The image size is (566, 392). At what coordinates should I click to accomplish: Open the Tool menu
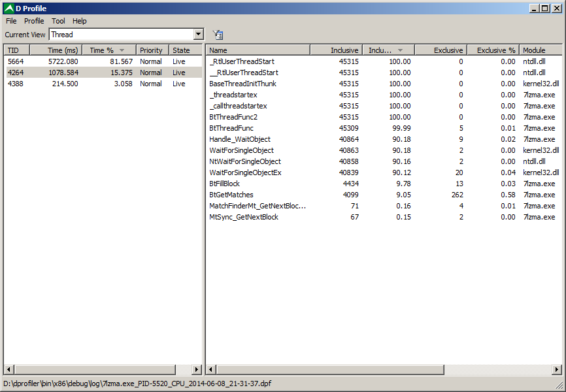tap(58, 21)
